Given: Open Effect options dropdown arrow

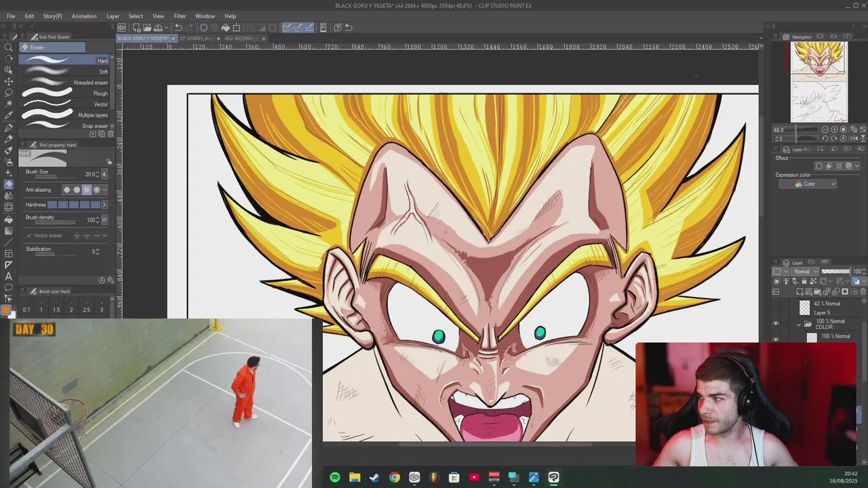Looking at the screenshot, I should [x=858, y=166].
